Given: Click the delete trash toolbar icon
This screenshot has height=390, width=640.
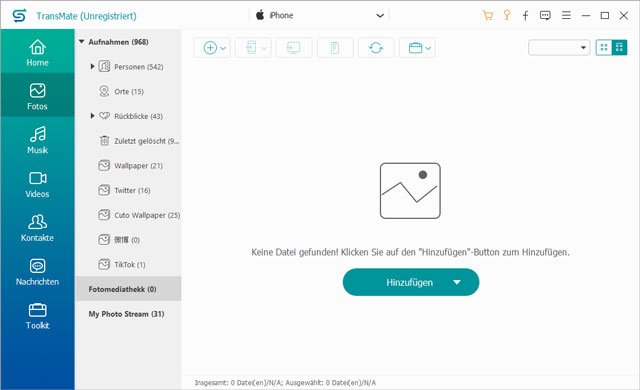Looking at the screenshot, I should pyautogui.click(x=335, y=48).
